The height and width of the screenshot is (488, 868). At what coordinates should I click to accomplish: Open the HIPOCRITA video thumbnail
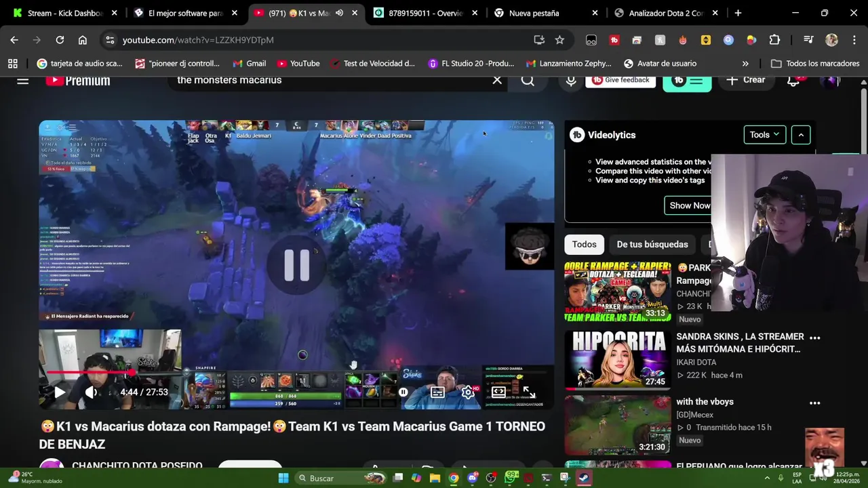tap(617, 360)
